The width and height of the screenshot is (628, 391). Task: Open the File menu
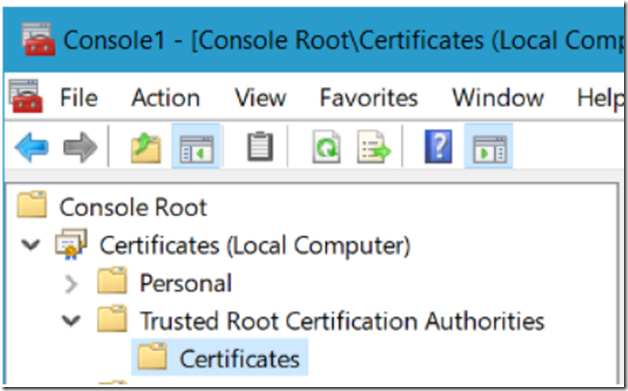(x=78, y=98)
